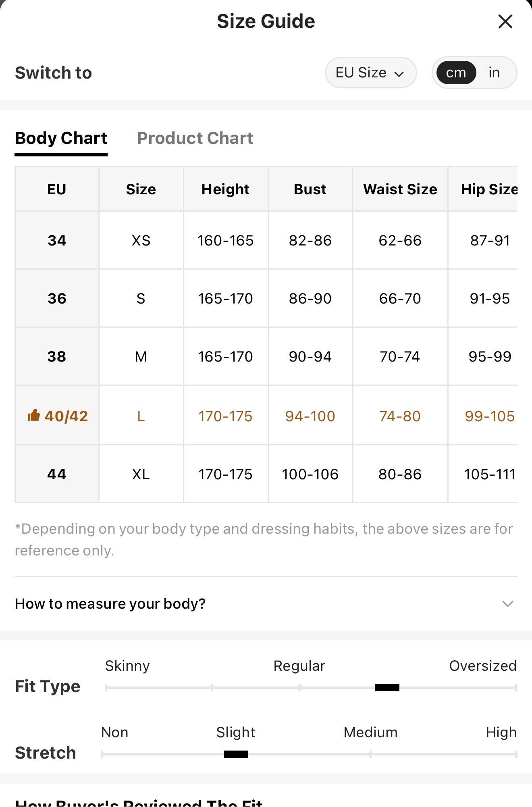Image resolution: width=532 pixels, height=807 pixels.
Task: Click the Hip Size column header
Action: pos(489,189)
